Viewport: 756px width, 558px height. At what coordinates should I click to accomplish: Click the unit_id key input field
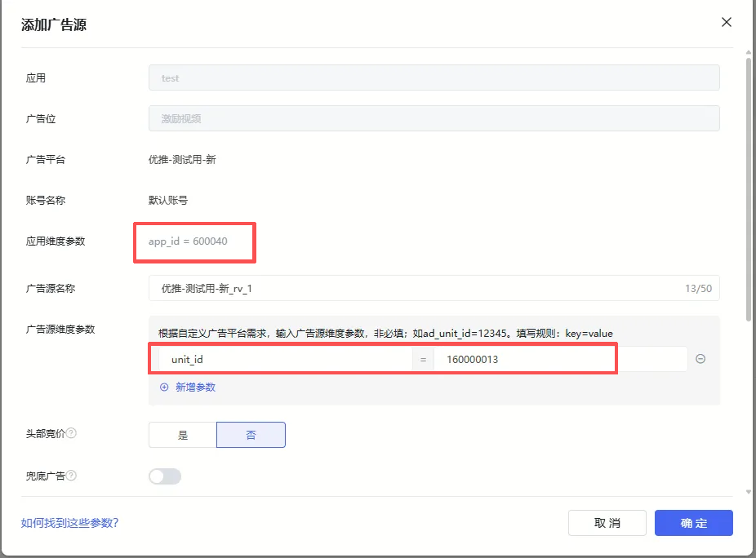click(286, 359)
